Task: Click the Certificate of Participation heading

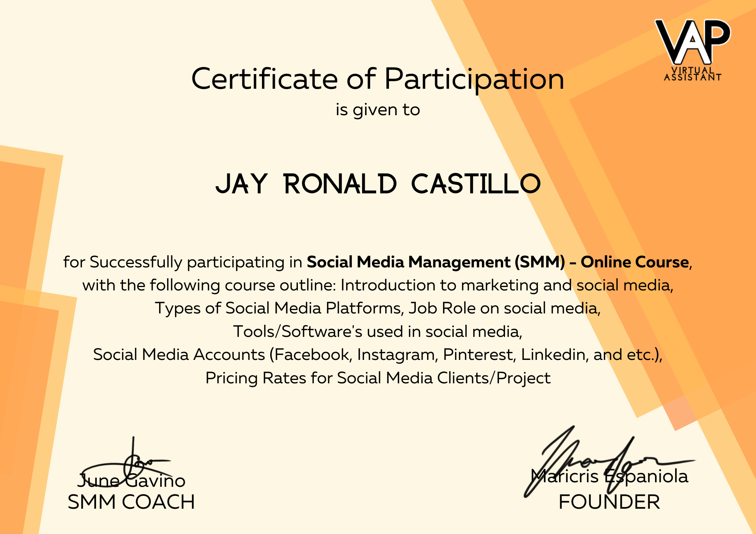Action: click(378, 79)
